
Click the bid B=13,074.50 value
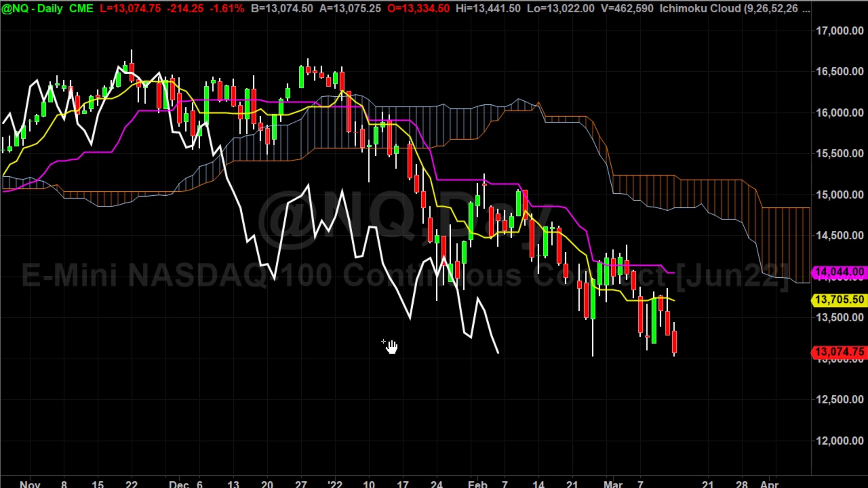(x=282, y=9)
